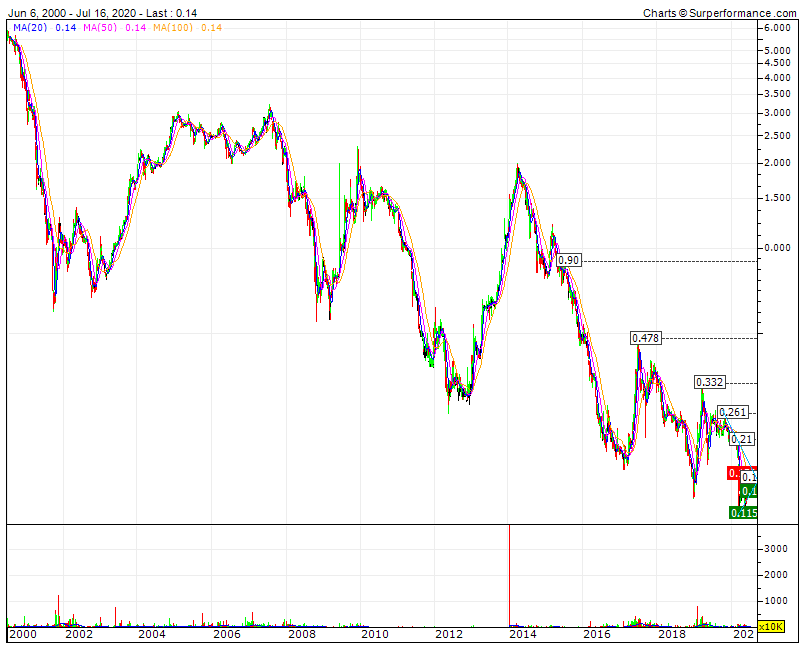
Task: Click the 1.500 price axis label
Action: (777, 198)
